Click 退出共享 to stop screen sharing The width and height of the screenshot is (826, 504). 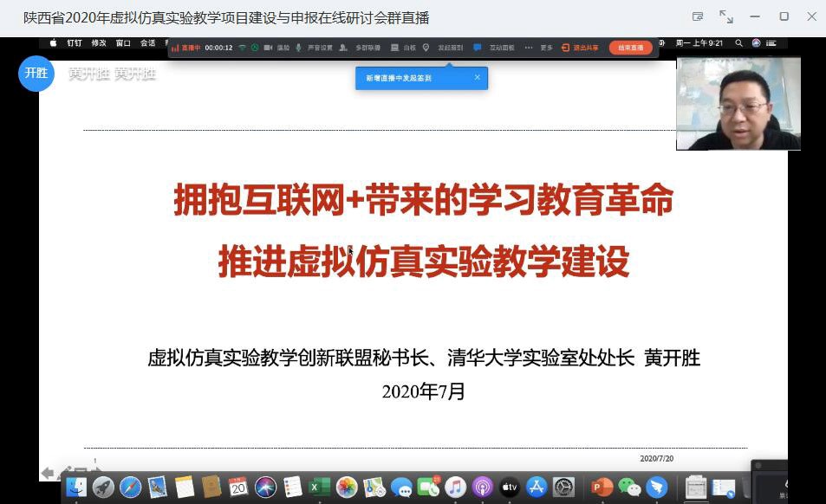pos(581,48)
